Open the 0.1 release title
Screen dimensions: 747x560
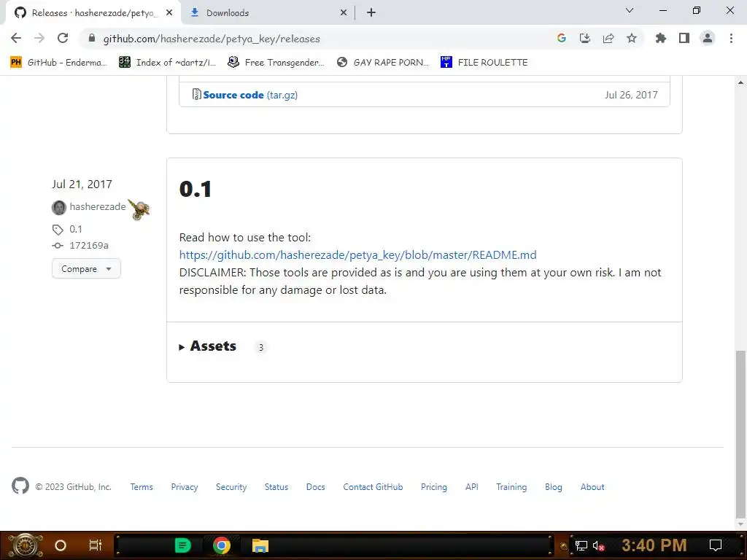[x=196, y=189]
